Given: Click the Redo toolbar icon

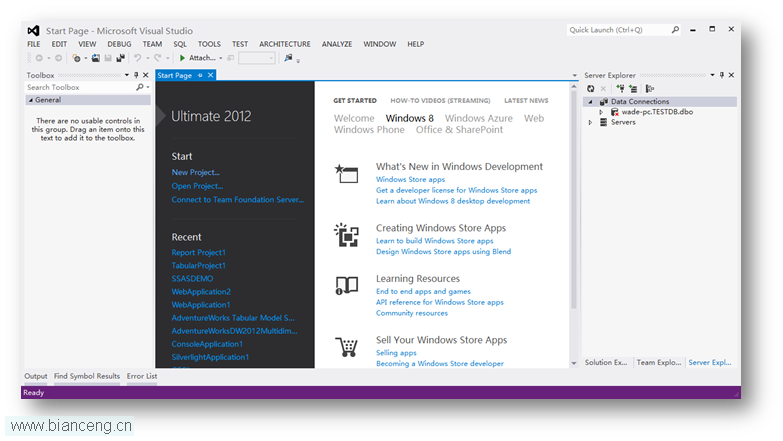Looking at the screenshot, I should coord(157,58).
